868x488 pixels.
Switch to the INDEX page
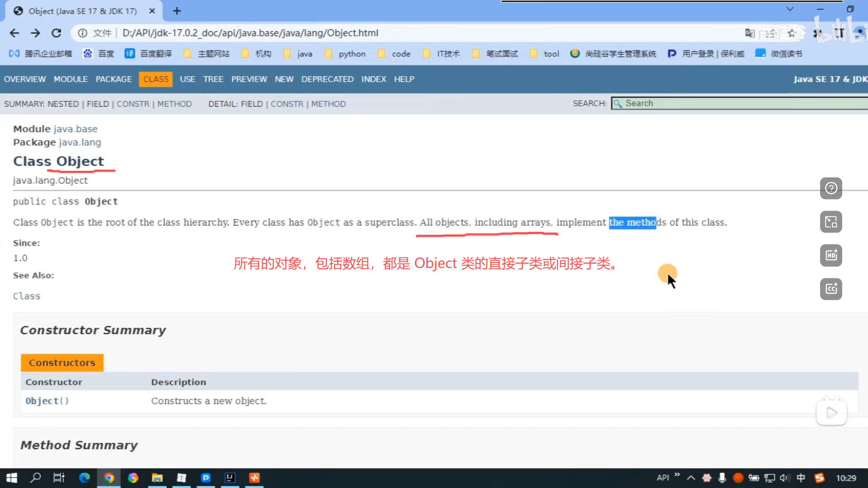tap(373, 79)
